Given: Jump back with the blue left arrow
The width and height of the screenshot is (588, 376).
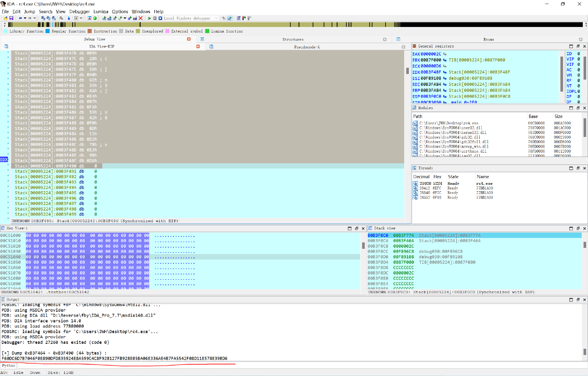Looking at the screenshot, I should pos(20,18).
